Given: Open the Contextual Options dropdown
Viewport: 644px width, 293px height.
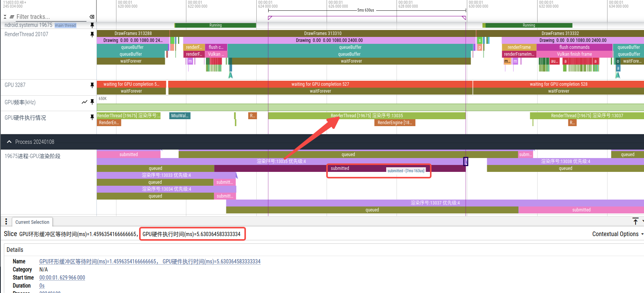Looking at the screenshot, I should click(x=617, y=234).
